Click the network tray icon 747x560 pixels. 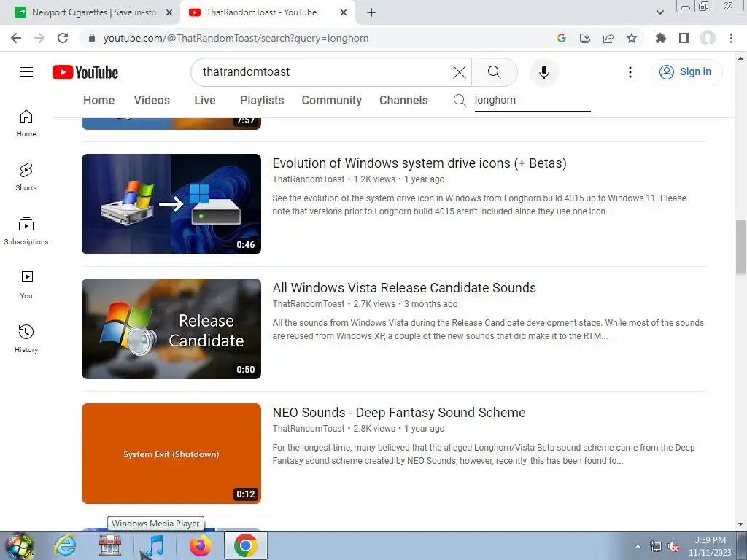click(x=656, y=546)
